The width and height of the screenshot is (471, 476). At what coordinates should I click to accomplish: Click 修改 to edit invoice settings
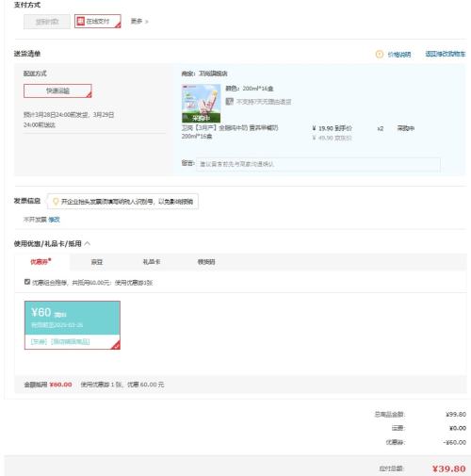click(x=54, y=220)
